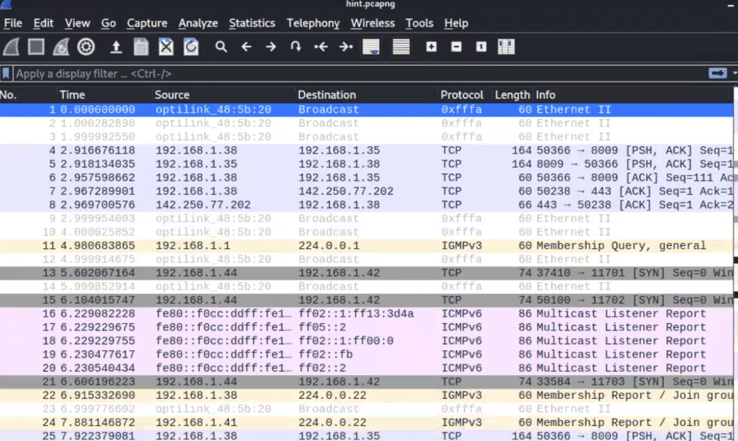738x441 pixels.
Task: Go back in packet history arrow
Action: point(246,47)
